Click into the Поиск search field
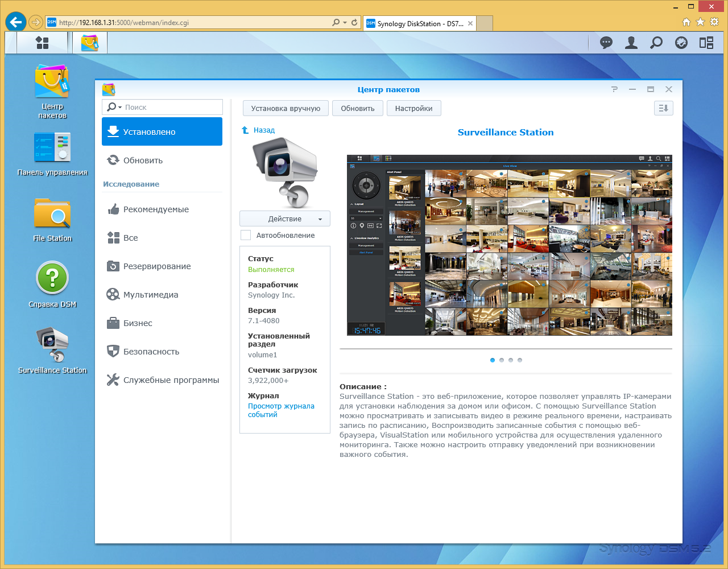This screenshot has width=728, height=569. 162,107
